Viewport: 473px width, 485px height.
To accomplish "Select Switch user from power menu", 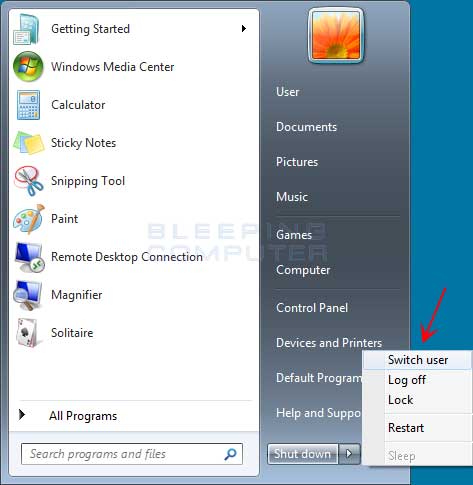I will click(x=418, y=360).
